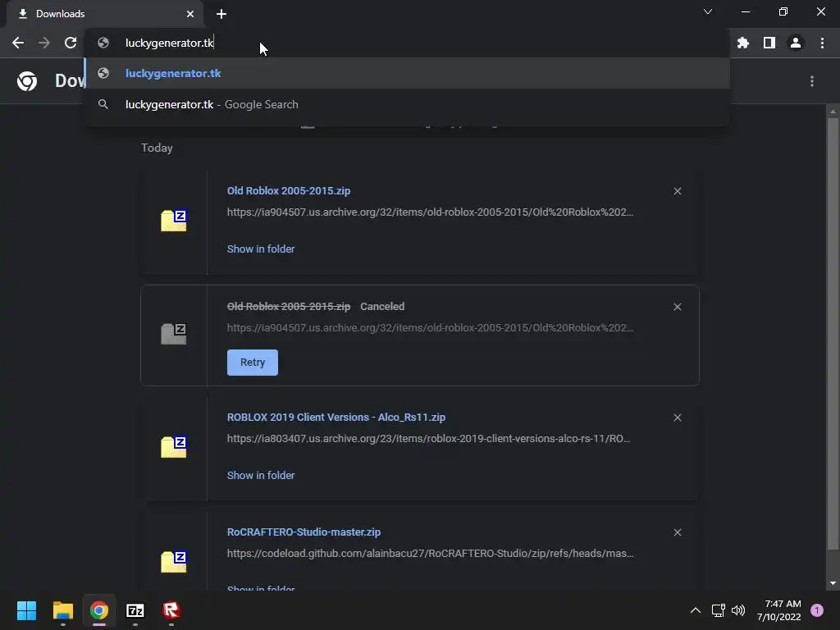Open the Downloads page three-dot menu
Screen dimensions: 840x630
(812, 81)
